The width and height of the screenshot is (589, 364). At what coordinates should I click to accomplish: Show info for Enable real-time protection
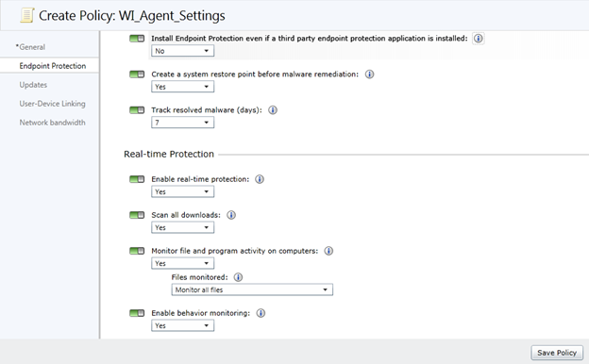[260, 179]
